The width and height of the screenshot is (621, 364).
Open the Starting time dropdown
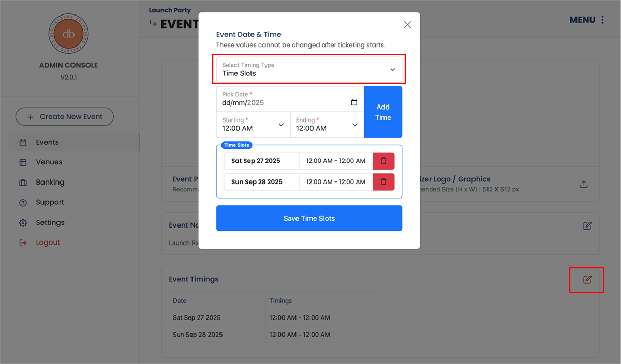[x=253, y=125]
